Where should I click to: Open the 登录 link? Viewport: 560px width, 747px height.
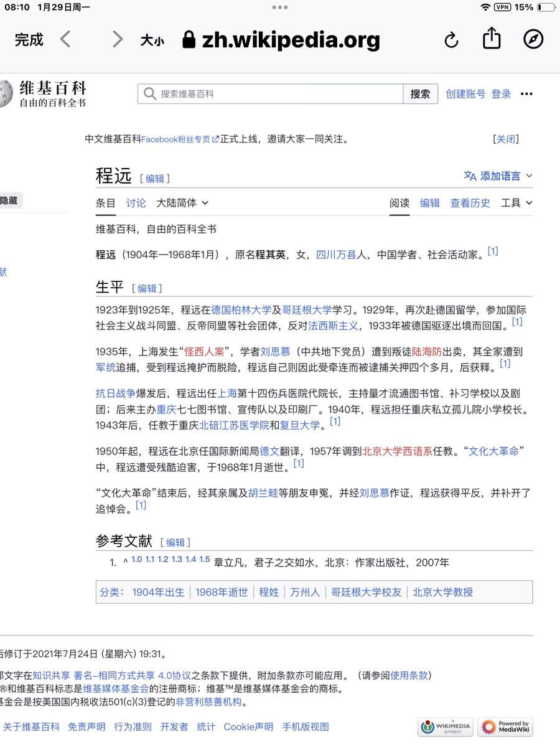tap(501, 94)
